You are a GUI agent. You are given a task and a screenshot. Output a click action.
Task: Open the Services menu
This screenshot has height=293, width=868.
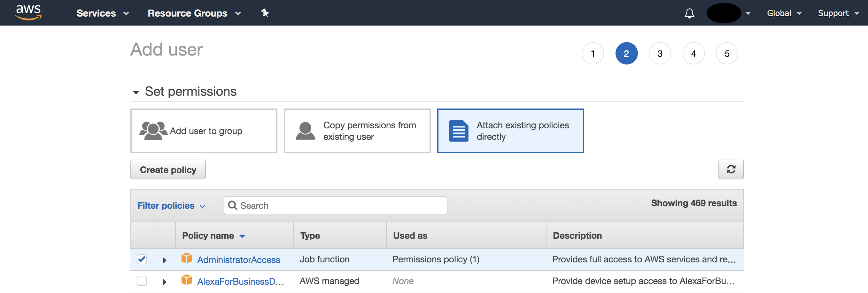pyautogui.click(x=103, y=13)
